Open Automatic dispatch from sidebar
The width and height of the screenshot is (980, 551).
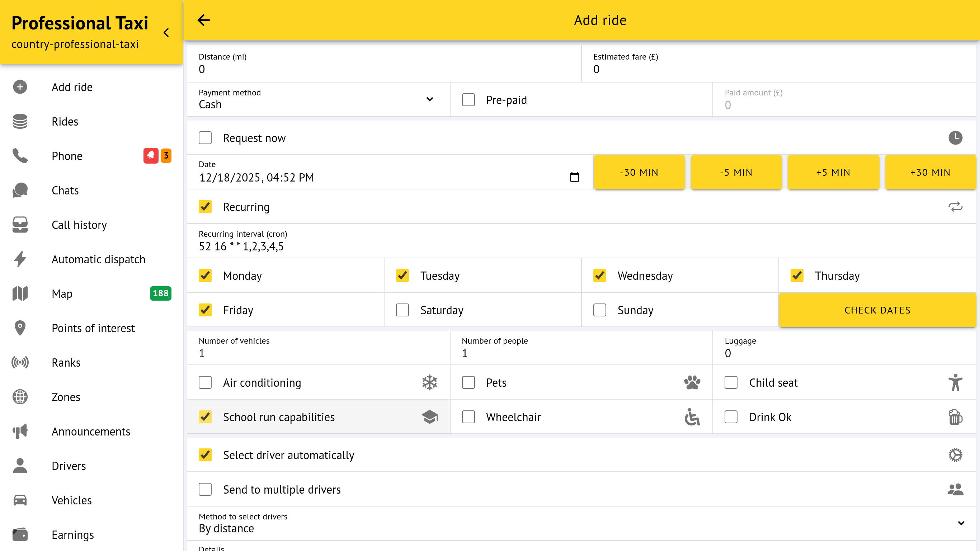[x=98, y=259]
